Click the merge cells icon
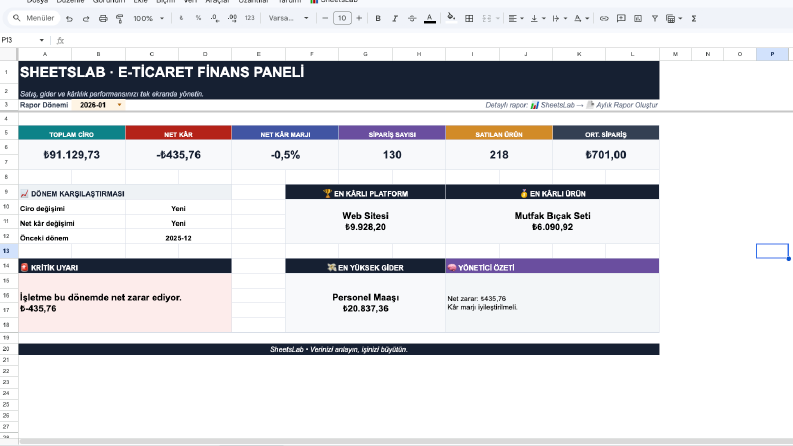Viewport: 793px width, 446px height. 487,18
